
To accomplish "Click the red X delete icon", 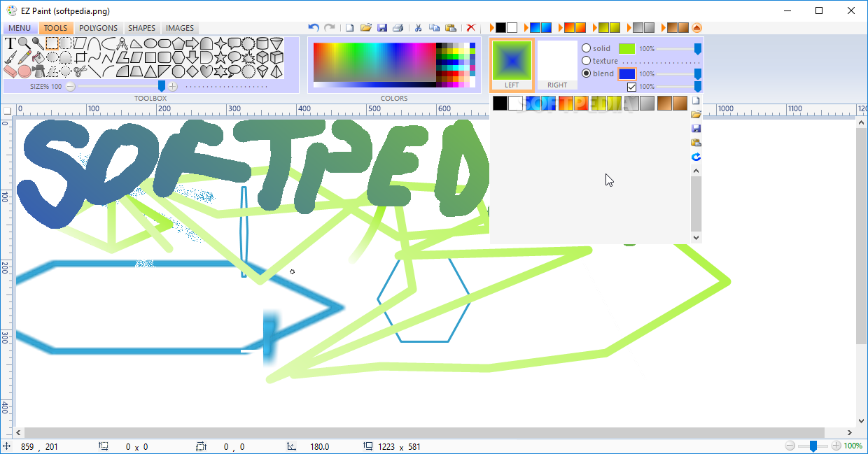I will [470, 28].
